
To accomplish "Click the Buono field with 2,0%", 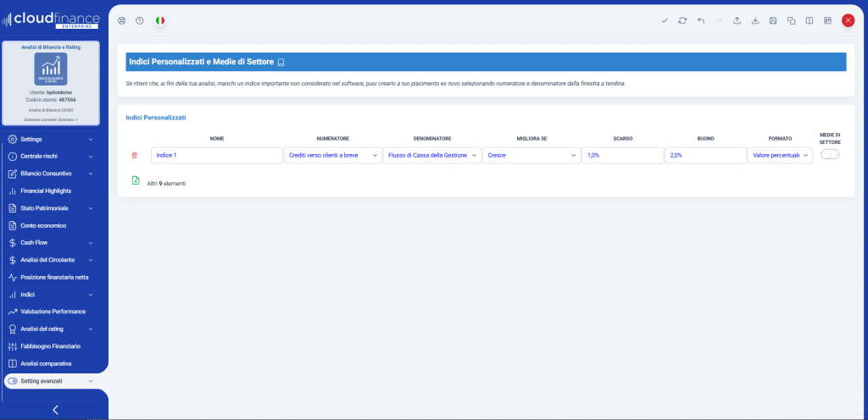I will pos(706,155).
